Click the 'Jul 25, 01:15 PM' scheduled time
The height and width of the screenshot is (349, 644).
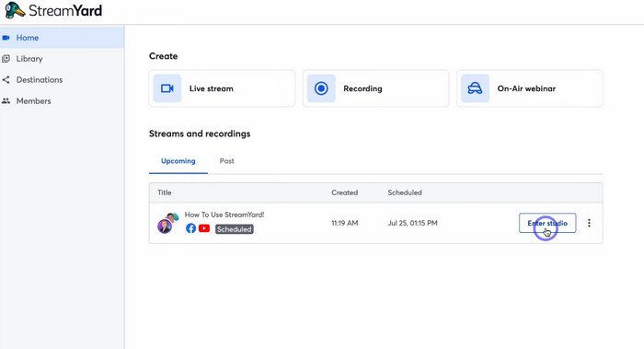click(413, 223)
